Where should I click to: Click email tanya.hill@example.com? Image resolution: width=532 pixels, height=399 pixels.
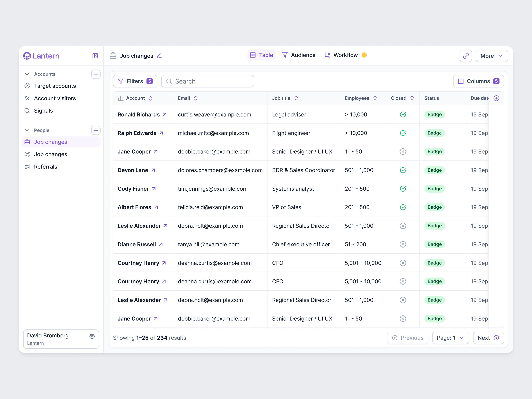208,244
